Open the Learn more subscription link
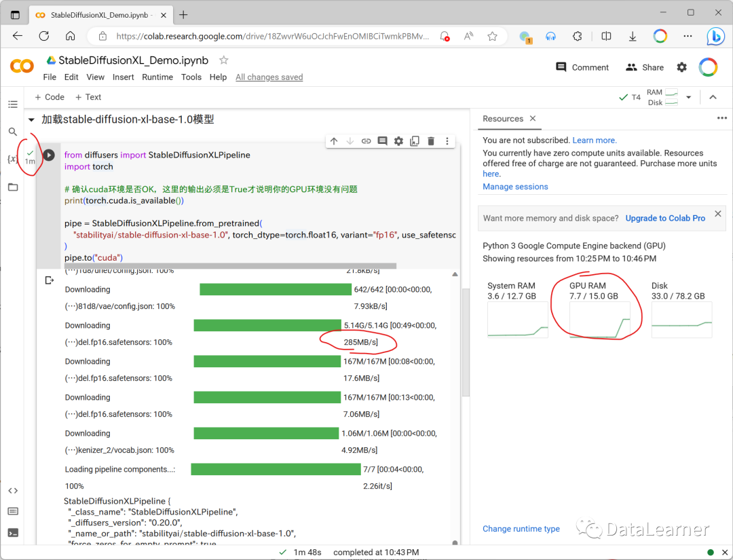Viewport: 733px width, 560px height. click(594, 141)
